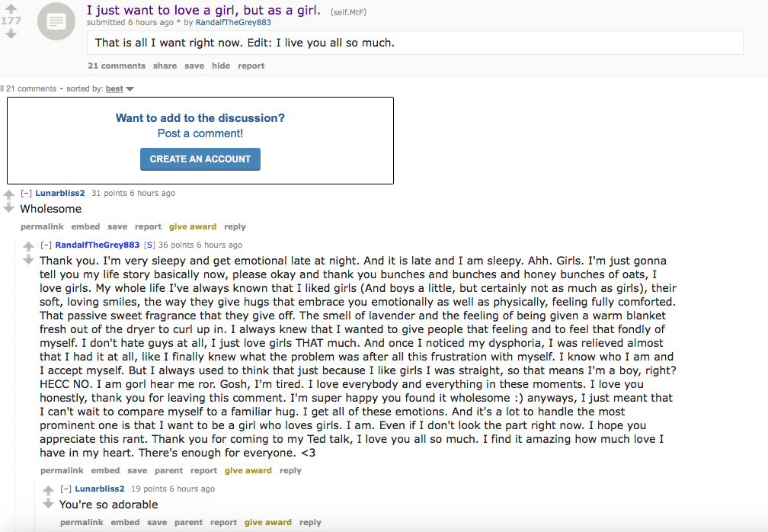Viewport: 768px width, 532px height.
Task: Click the CREATE AN ACCOUNT button
Action: pyautogui.click(x=200, y=159)
